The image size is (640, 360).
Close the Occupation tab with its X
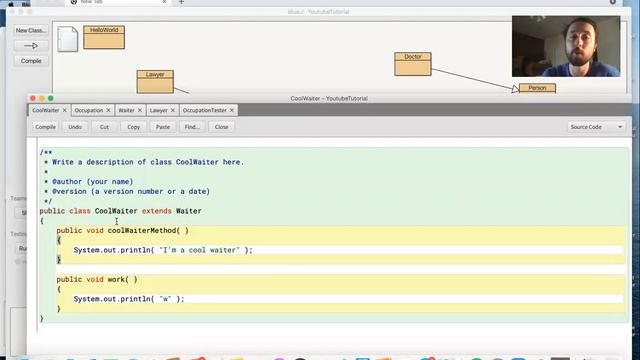108,110
